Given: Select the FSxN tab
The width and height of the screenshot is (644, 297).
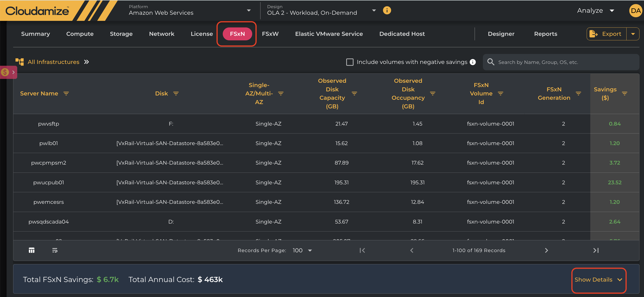Looking at the screenshot, I should [237, 34].
